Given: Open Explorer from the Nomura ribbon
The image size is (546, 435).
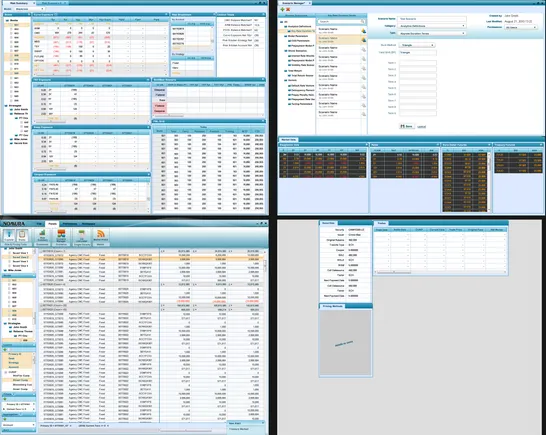Looking at the screenshot, I should click(9, 236).
